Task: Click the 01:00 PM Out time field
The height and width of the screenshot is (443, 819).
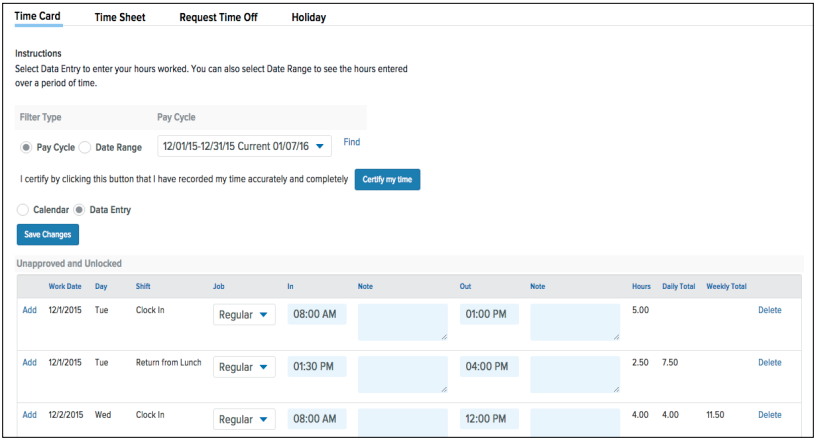Action: 489,314
